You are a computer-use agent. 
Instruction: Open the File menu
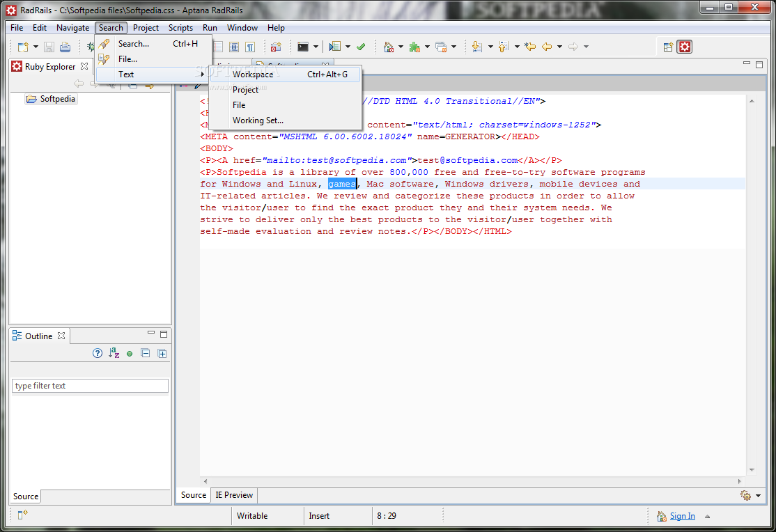click(17, 28)
